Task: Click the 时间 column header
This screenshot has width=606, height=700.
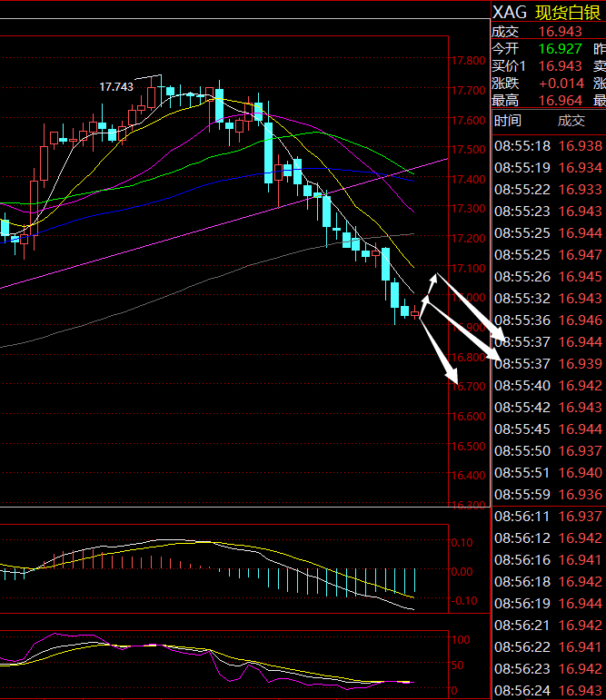Action: 508,121
